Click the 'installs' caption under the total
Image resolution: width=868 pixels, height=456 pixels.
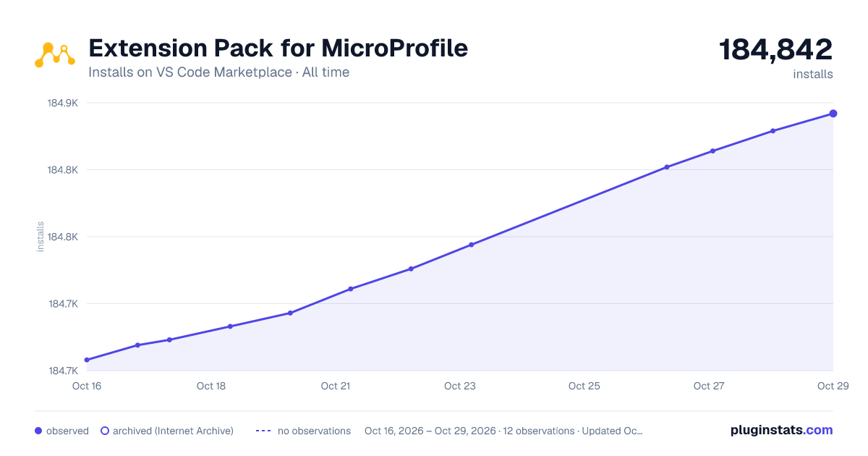[x=813, y=74]
